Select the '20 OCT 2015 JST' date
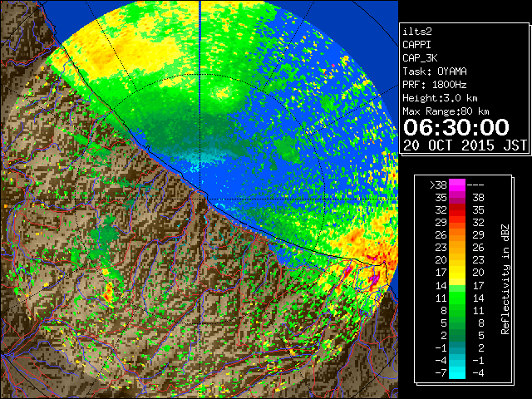Viewport: 532px width, 399px height. point(465,145)
